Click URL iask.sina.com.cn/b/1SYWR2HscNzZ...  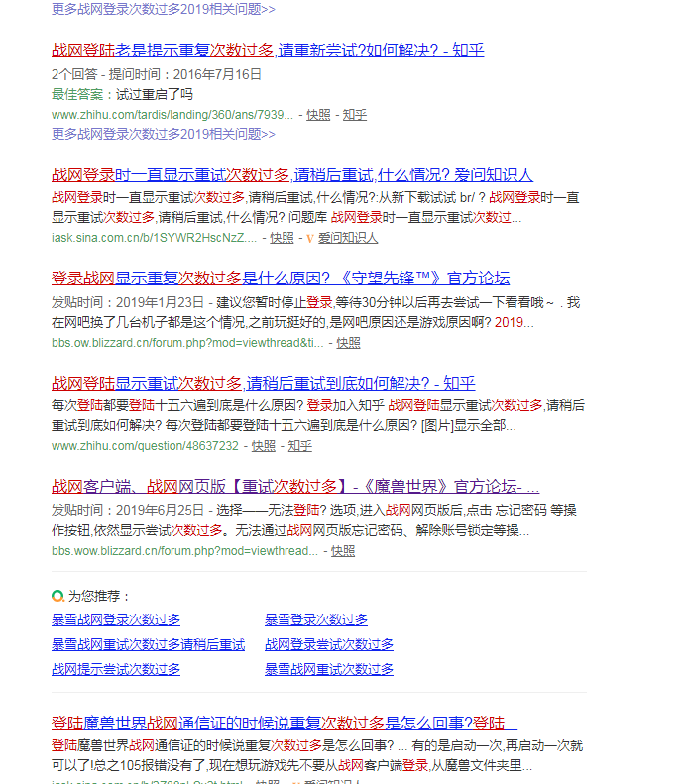tap(154, 238)
